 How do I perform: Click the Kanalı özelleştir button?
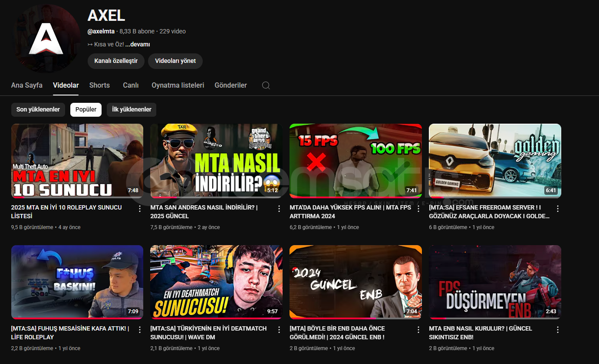pos(116,61)
